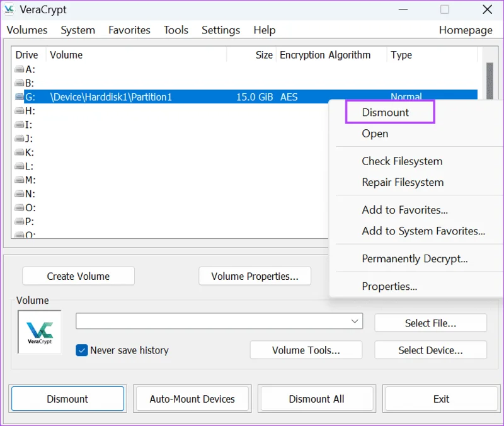Click the Create Volume button
The height and width of the screenshot is (426, 504).
[78, 276]
